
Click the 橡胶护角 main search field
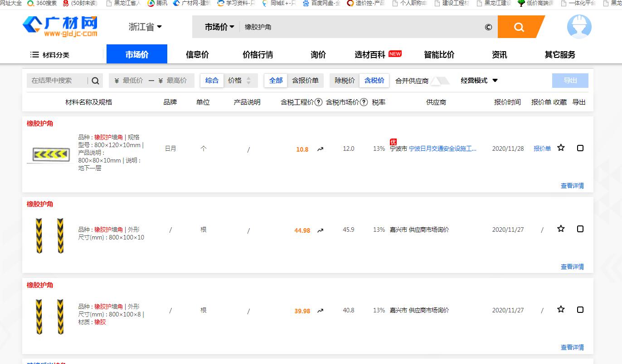[x=360, y=27]
